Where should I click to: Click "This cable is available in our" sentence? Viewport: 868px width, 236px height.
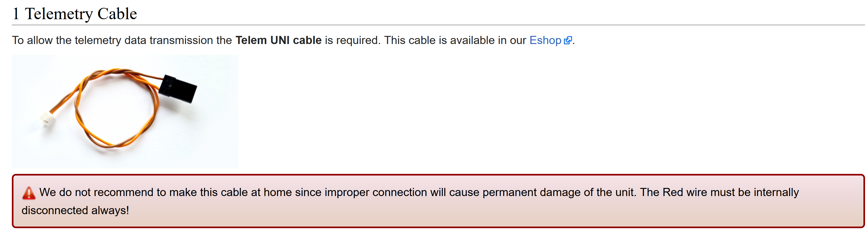(455, 41)
